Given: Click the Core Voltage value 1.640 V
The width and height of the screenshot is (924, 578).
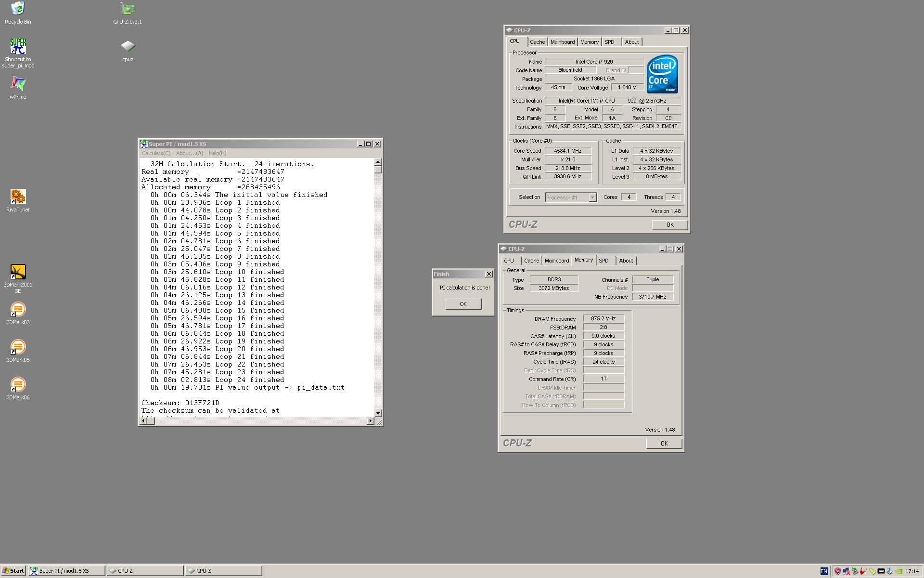Looking at the screenshot, I should [627, 87].
